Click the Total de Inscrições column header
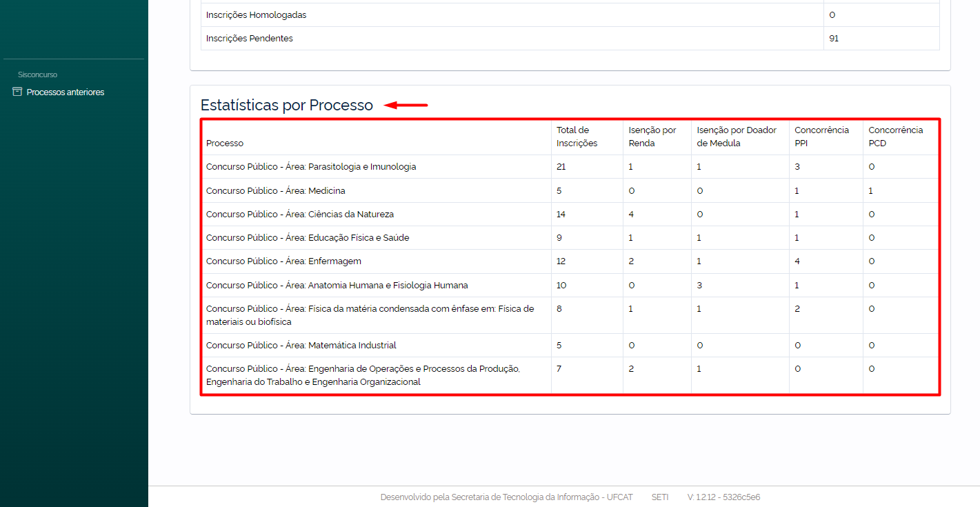The image size is (980, 507). point(577,137)
